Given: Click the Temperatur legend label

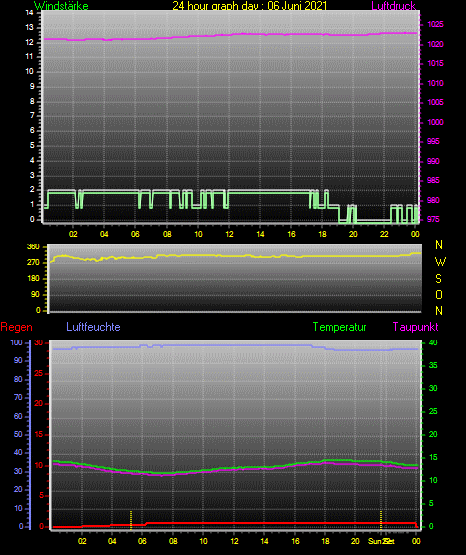Looking at the screenshot, I should [x=339, y=327].
